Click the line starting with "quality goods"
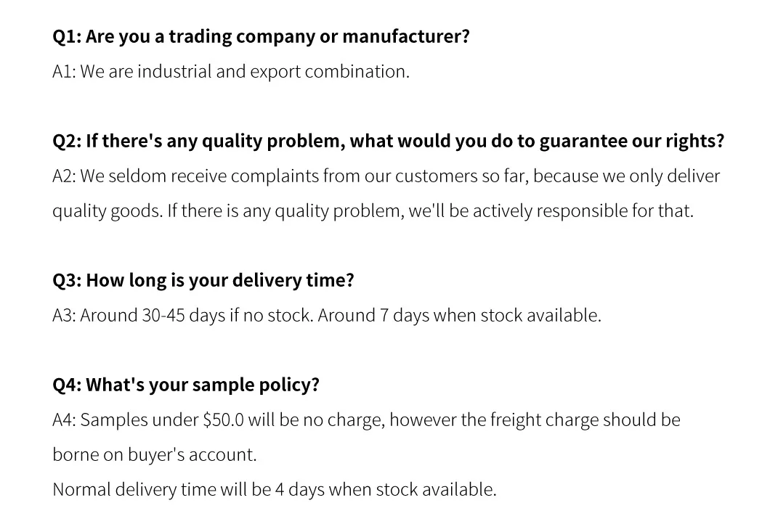Screen dimensions: 770x532 tap(373, 211)
